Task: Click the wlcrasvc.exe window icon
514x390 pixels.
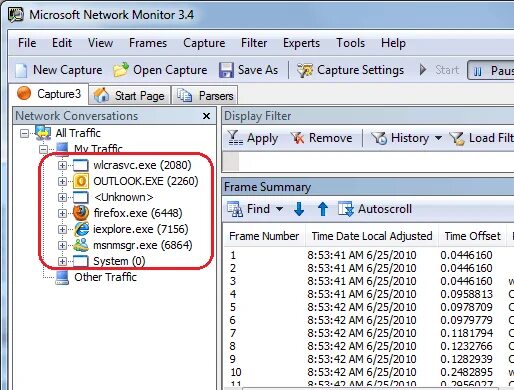Action: (x=81, y=165)
